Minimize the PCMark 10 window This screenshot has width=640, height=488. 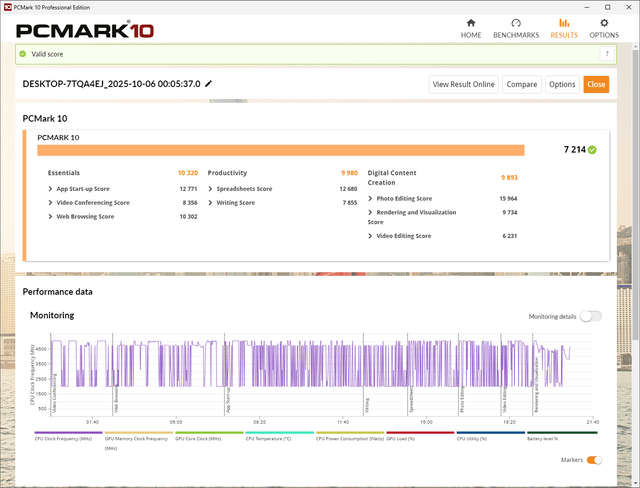[x=587, y=7]
